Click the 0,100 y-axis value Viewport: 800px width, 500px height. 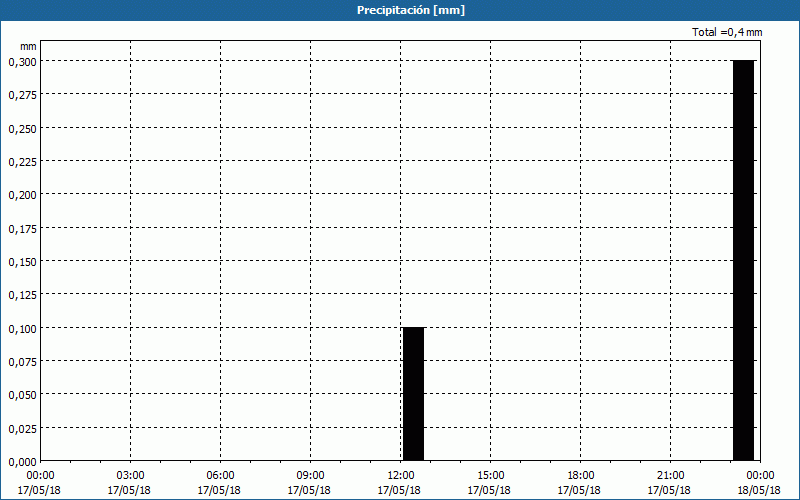point(22,329)
